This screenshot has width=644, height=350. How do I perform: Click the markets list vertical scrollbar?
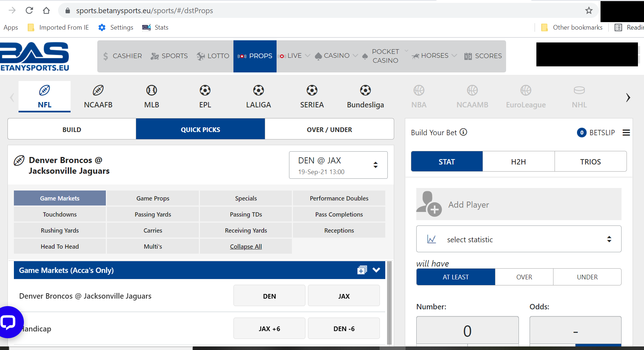[x=390, y=303]
